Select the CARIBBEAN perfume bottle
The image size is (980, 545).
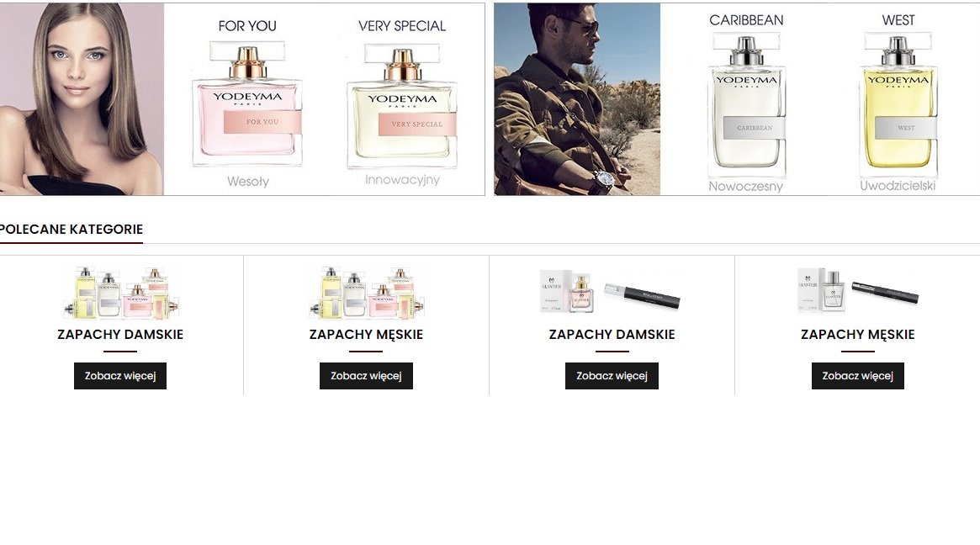tap(746, 106)
